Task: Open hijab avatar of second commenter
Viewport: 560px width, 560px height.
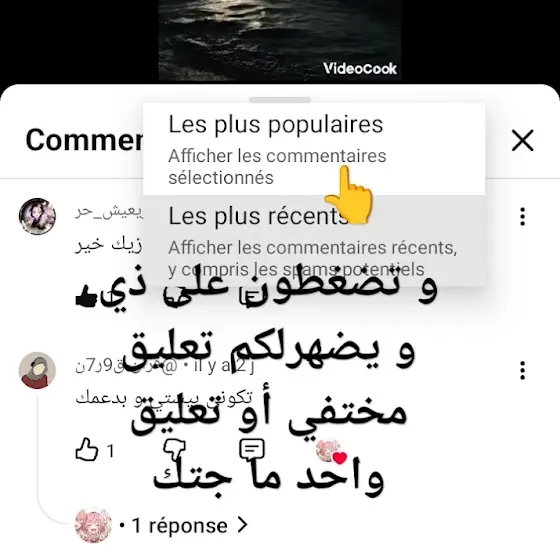Action: click(x=37, y=370)
